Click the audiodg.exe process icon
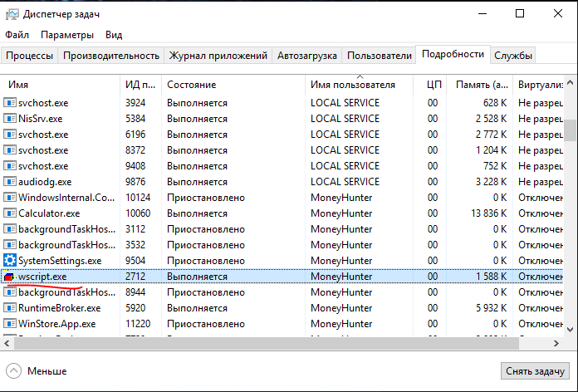The width and height of the screenshot is (578, 392). (10, 182)
